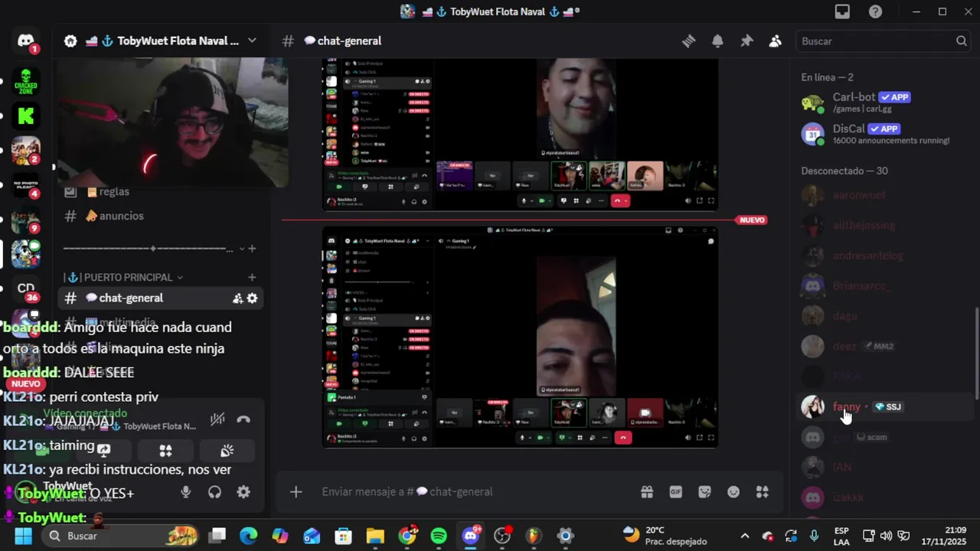Mute the microphone in user panel
Viewport: 980px width, 551px height.
tap(185, 492)
